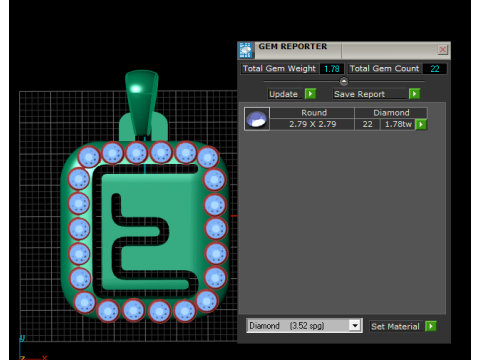The width and height of the screenshot is (480, 360).
Task: Close the Gem Reporter panel
Action: click(442, 50)
